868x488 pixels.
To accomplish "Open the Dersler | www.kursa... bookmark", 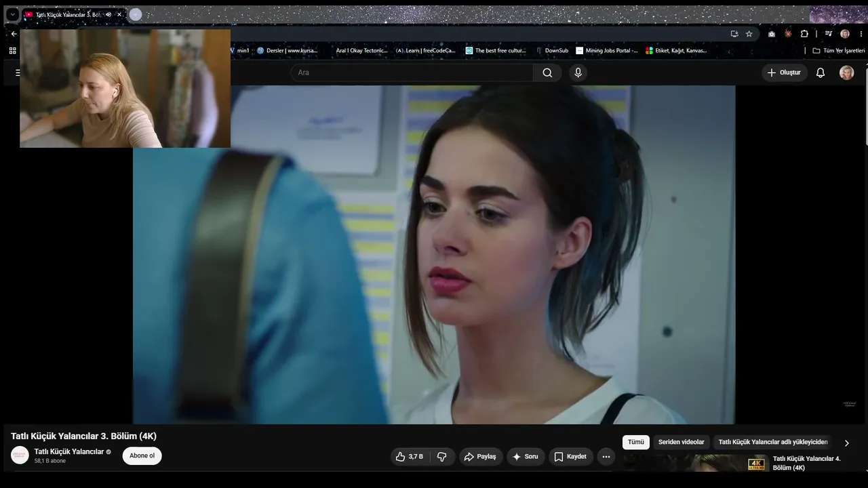I will (x=288, y=50).
